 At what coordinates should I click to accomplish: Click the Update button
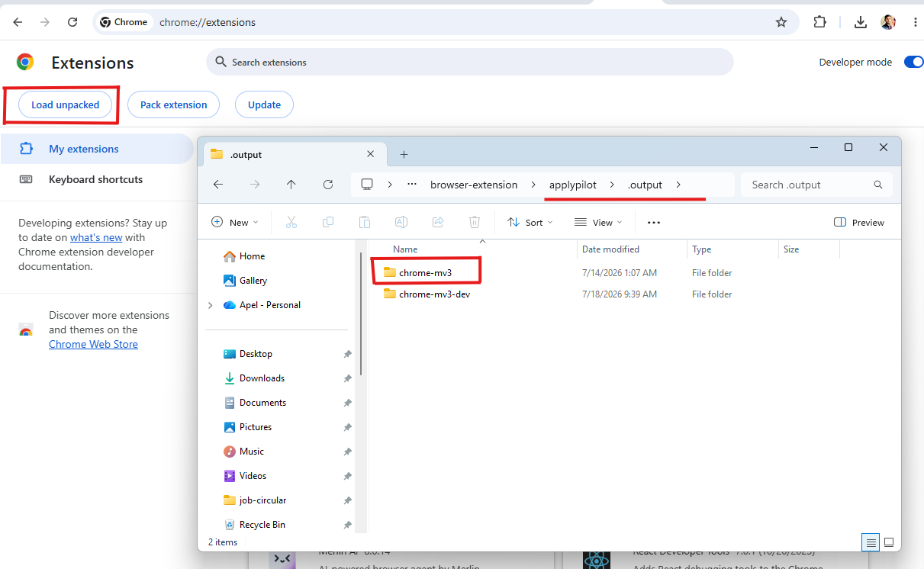[x=264, y=104]
